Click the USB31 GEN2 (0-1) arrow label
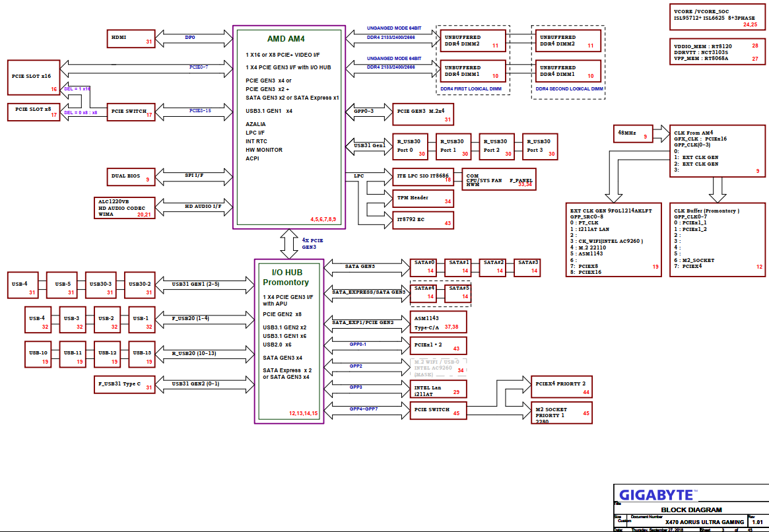Screen dimensions: 769x532 195,384
